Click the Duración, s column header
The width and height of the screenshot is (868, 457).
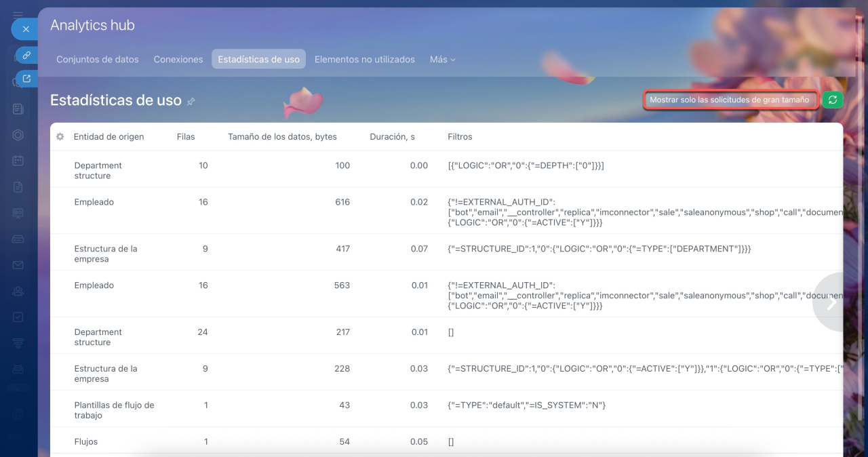(x=392, y=136)
